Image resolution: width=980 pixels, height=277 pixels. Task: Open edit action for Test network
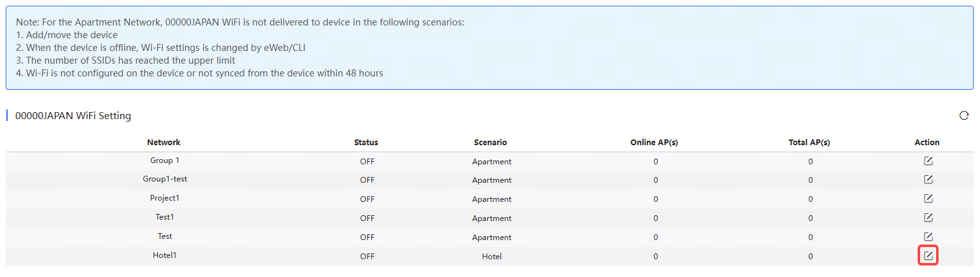click(928, 237)
